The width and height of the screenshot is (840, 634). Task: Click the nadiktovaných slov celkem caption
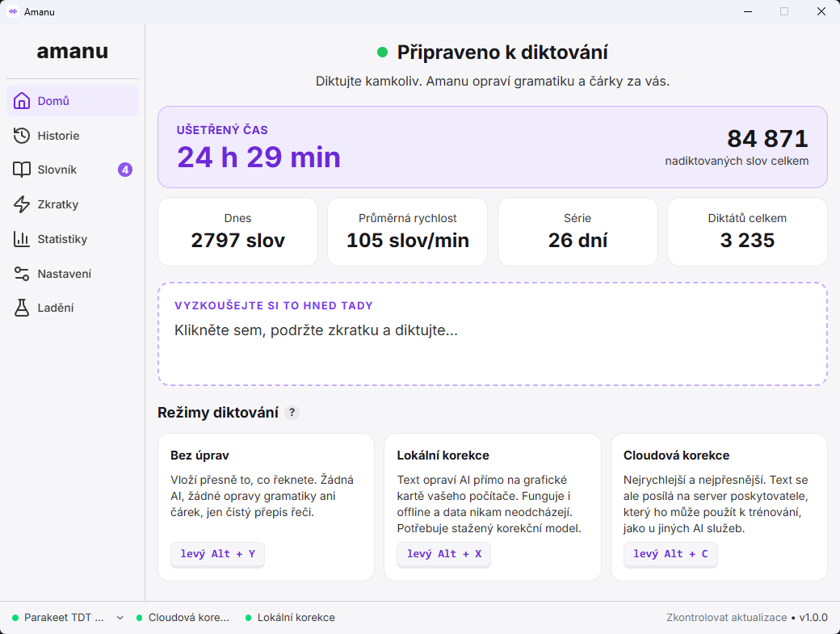coord(737,162)
